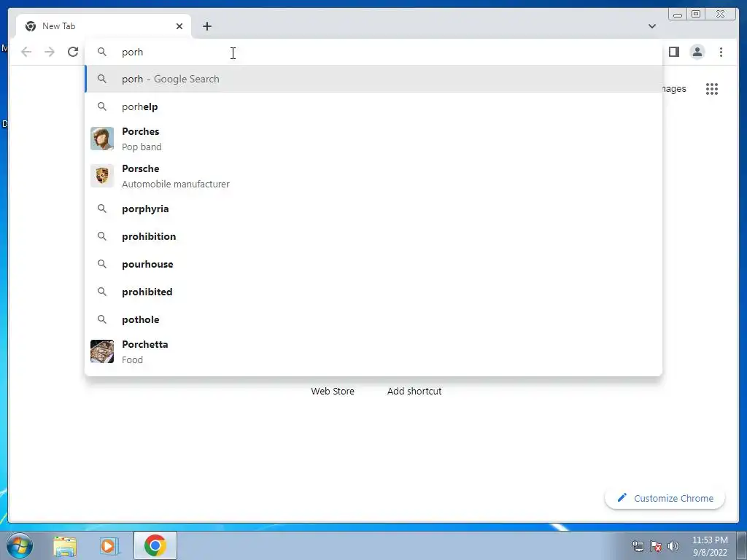Viewport: 747px width, 560px height.
Task: Click the Chrome taskbar icon
Action: (x=155, y=545)
